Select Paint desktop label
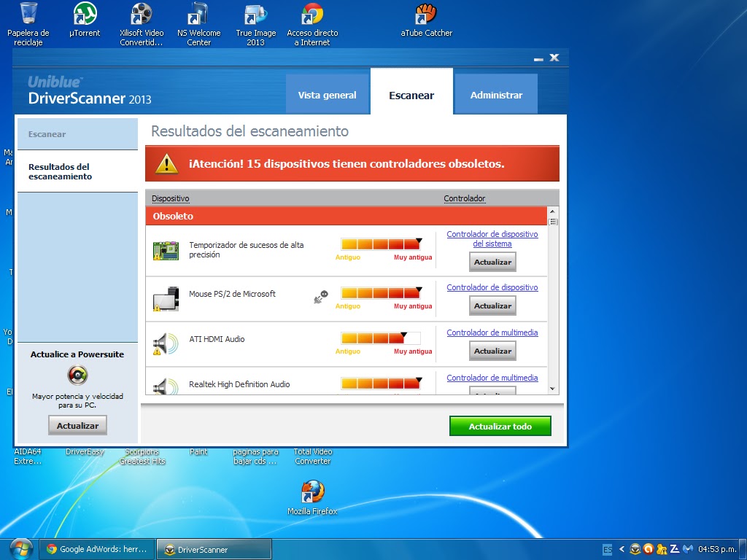Image resolution: width=747 pixels, height=560 pixels. (198, 451)
